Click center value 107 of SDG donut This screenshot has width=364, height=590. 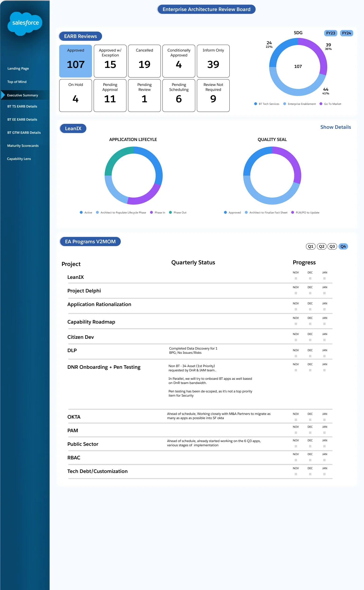298,66
